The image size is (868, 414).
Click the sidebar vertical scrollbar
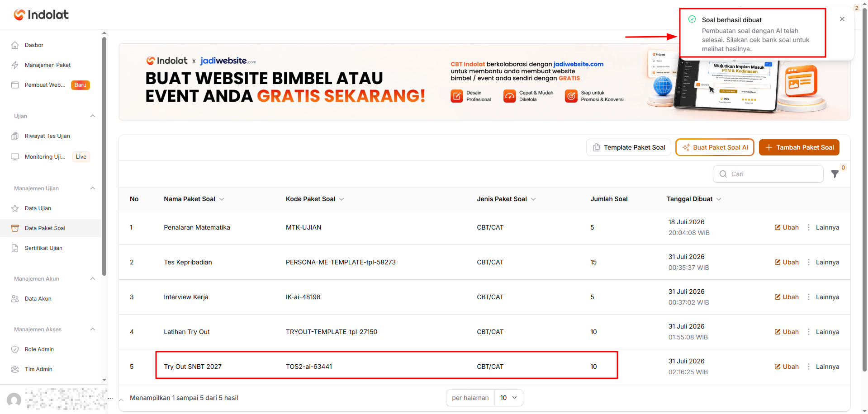(x=104, y=156)
